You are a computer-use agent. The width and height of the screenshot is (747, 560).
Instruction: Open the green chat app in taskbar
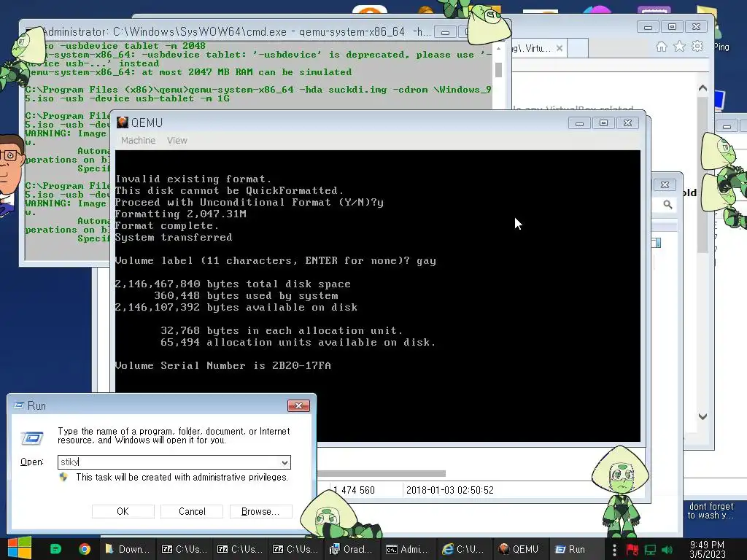[55, 549]
